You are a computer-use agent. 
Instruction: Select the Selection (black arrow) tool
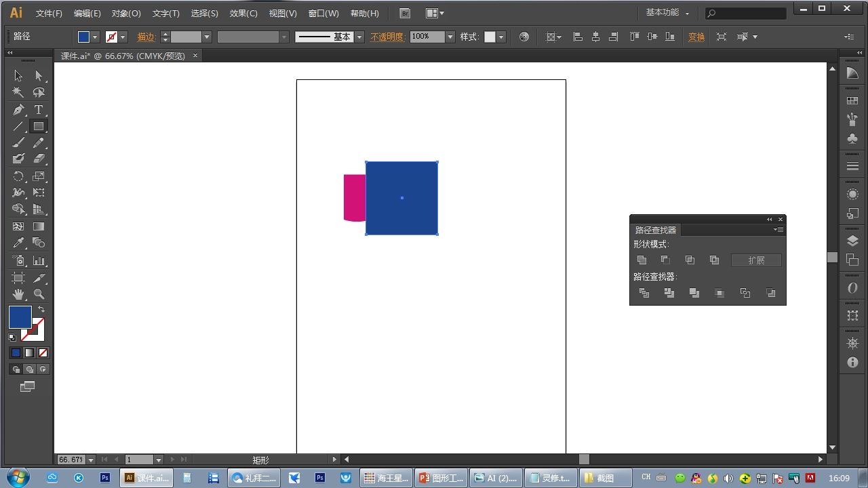coord(18,76)
